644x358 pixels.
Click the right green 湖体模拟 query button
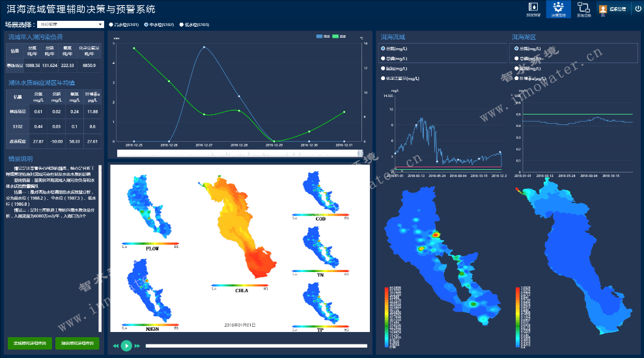77,343
